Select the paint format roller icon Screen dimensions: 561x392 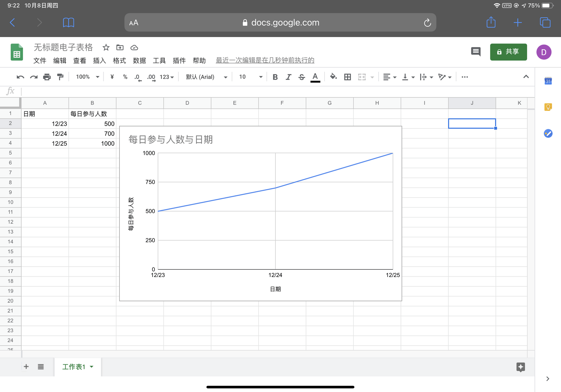pos(60,77)
